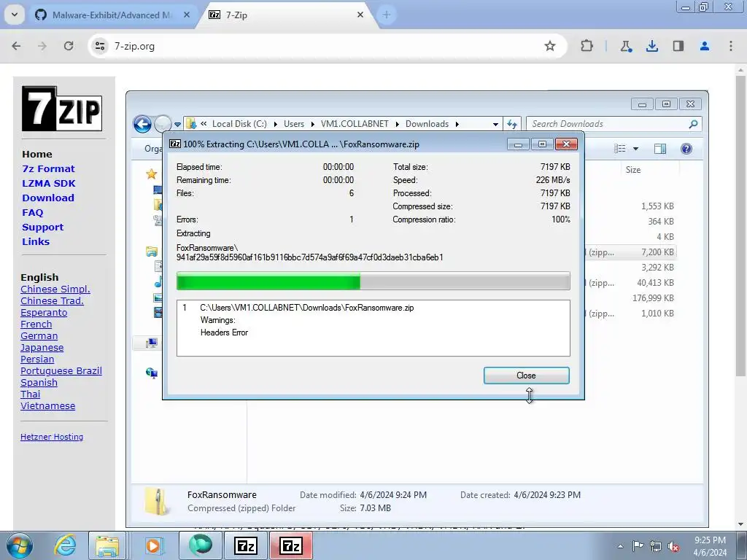Expand the arrow after Downloads breadcrumb

(x=457, y=124)
